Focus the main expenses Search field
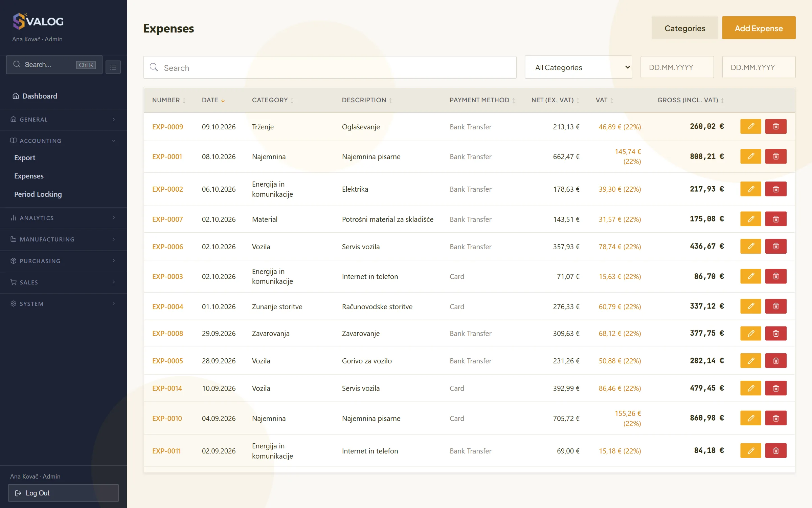Viewport: 812px width, 508px height. 330,67
